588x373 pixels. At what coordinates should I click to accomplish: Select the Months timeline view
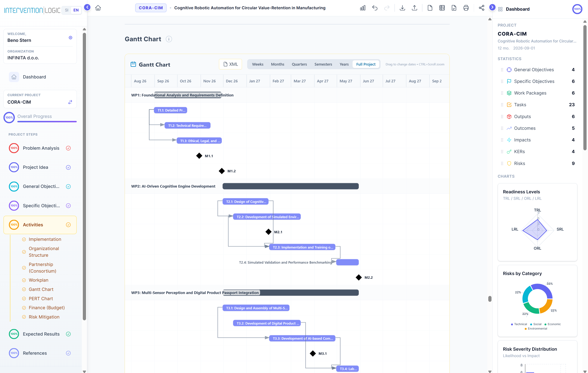277,64
